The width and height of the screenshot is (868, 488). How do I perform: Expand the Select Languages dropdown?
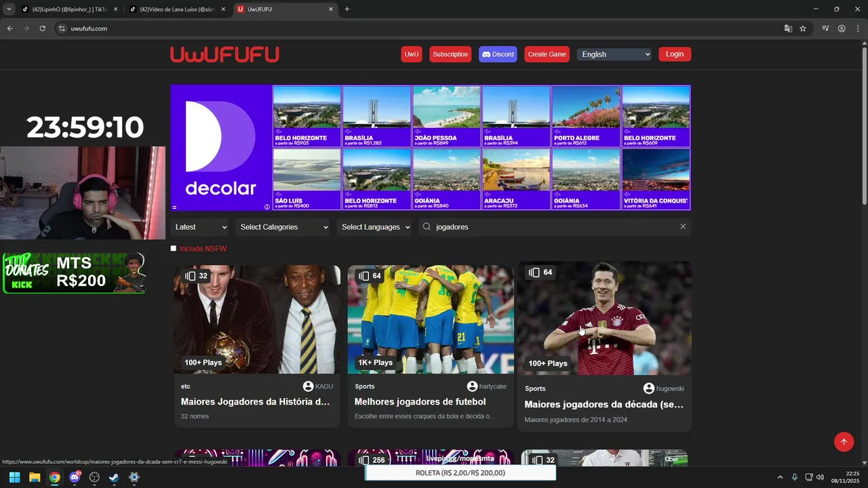tap(375, 227)
